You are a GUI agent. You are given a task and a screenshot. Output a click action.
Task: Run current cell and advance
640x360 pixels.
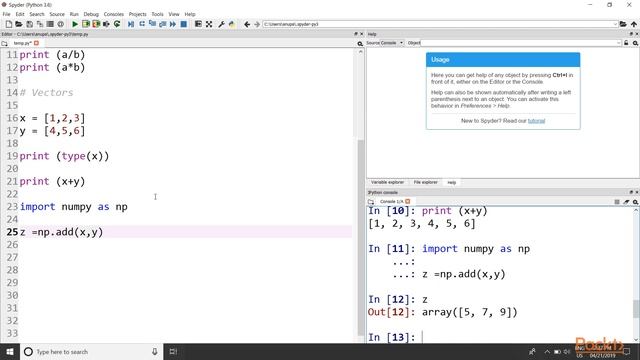click(96, 24)
